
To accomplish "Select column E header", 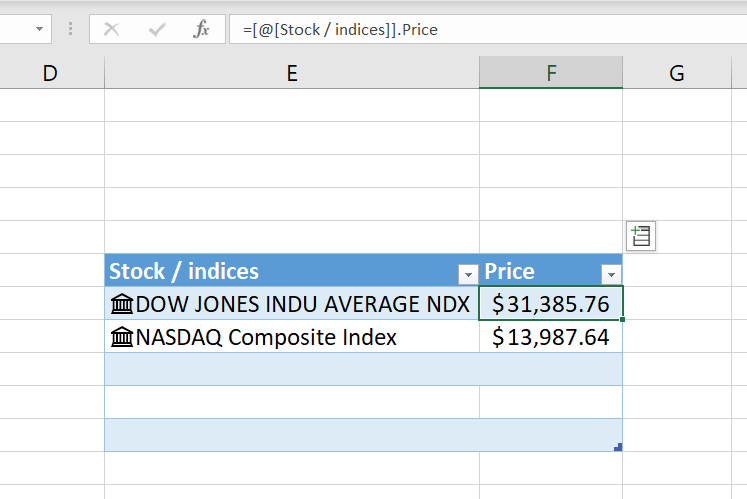I will pyautogui.click(x=292, y=73).
